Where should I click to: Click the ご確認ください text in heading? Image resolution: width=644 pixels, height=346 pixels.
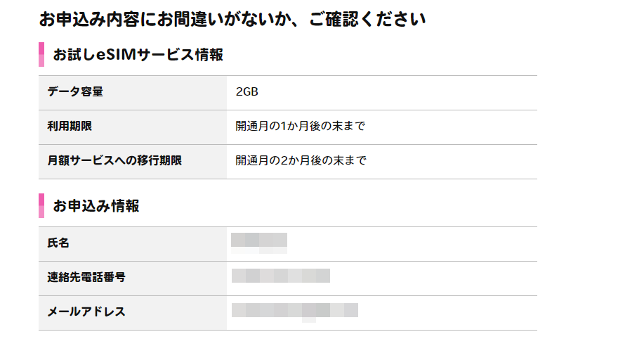point(367,20)
